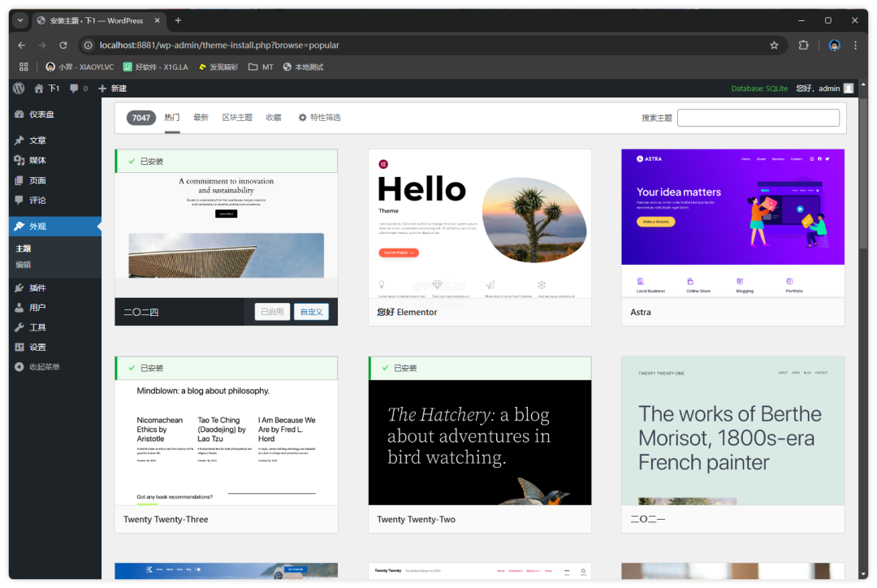Open 媒体 media menu in sidebar
This screenshot has width=877, height=588.
coord(55,161)
